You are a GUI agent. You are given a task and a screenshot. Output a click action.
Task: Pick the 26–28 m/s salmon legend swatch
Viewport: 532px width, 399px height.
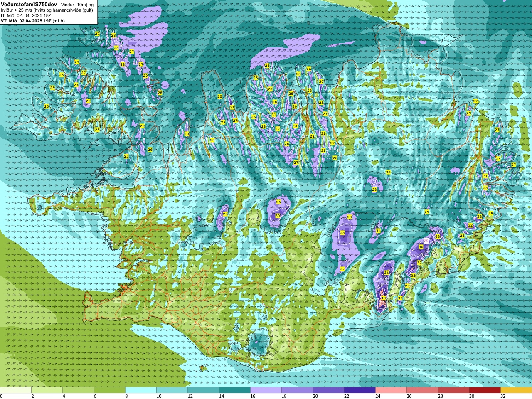tap(422, 390)
